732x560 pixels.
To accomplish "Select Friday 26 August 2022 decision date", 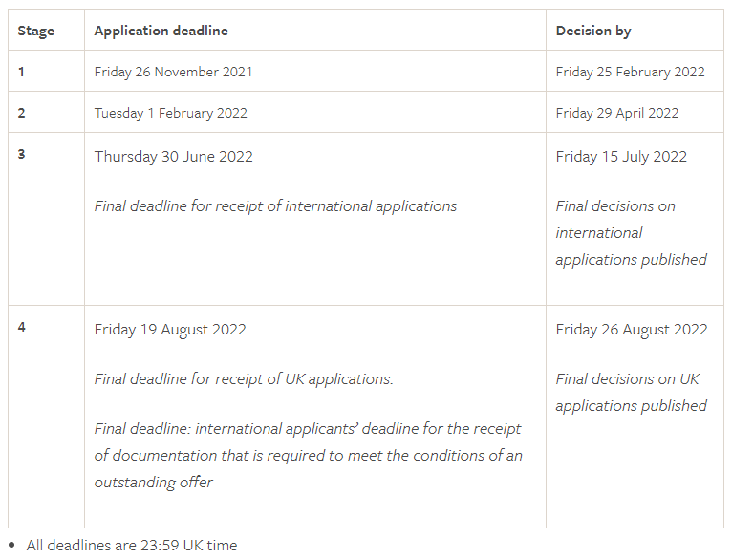I will (x=632, y=330).
